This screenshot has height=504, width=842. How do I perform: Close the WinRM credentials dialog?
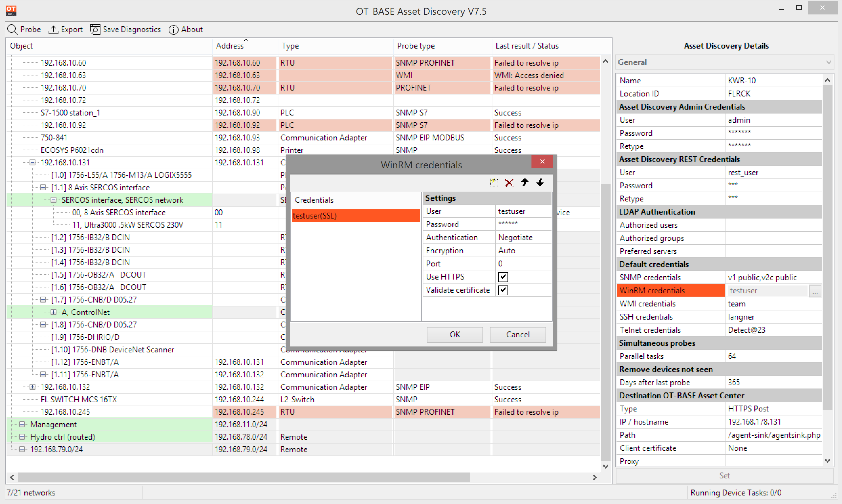[542, 161]
